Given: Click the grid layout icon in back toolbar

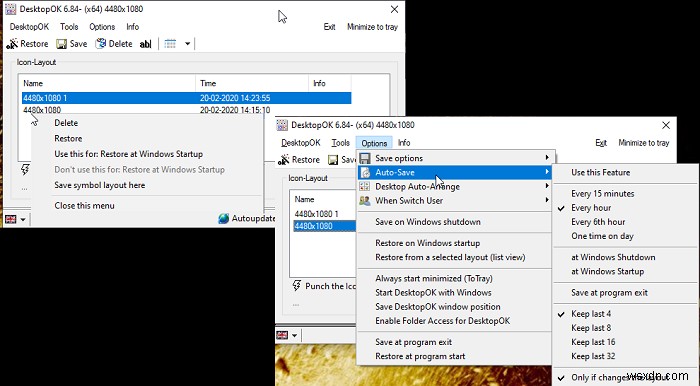Looking at the screenshot, I should click(170, 44).
